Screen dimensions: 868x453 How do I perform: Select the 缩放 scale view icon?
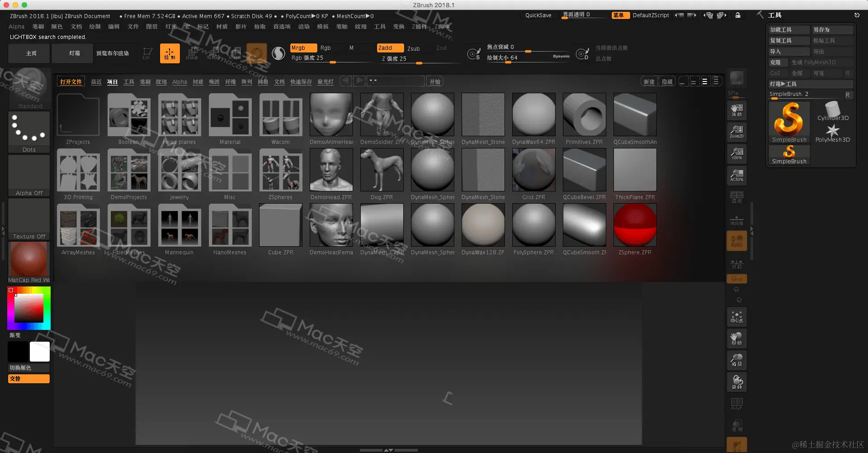click(x=737, y=360)
